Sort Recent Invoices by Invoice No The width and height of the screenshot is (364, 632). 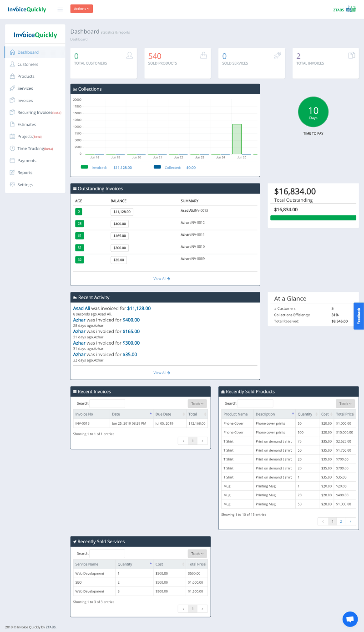(x=91, y=414)
